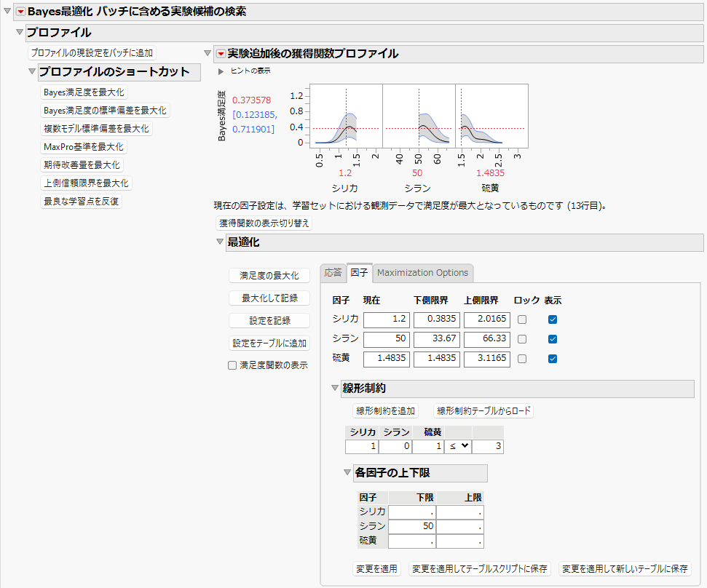The width and height of the screenshot is (707, 588).
Task: Click 満足度の最大化 button
Action: pos(269,275)
